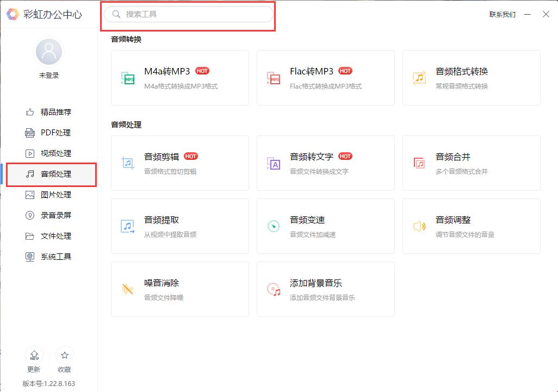
Task: Click the 录音录屏 sidebar icon
Action: (x=30, y=215)
